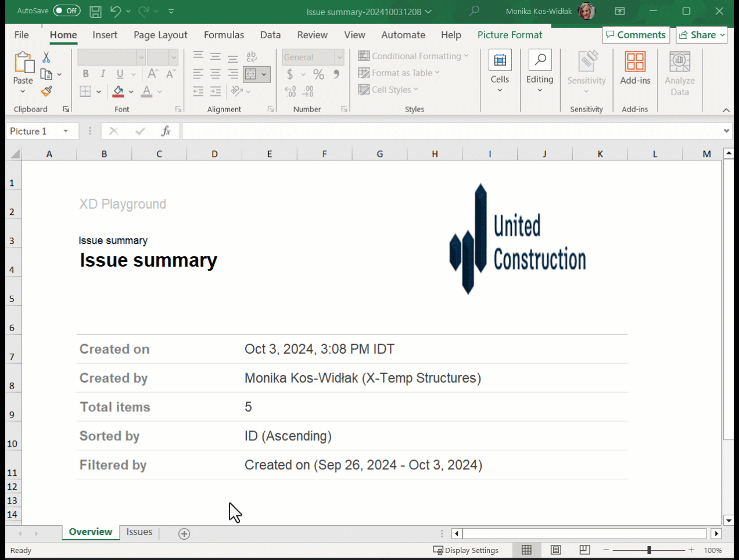Open Monika Kos-Widłak account in title bar
Screen dimensions: 739x560
coord(550,11)
